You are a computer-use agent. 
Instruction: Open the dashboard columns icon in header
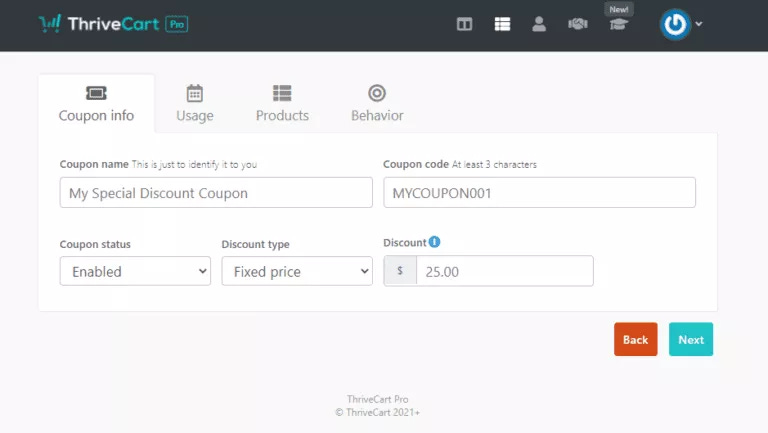coord(464,24)
